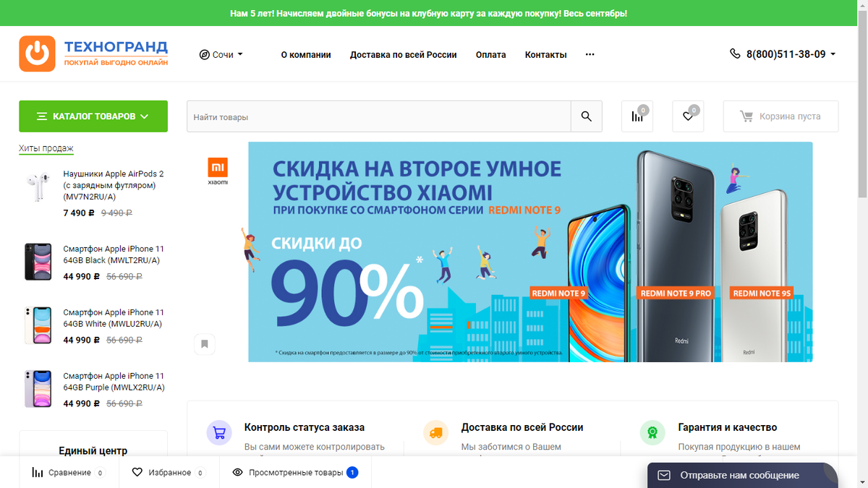This screenshot has height=488, width=868.
Task: Open iPhone 11 64GB Black product link
Action: (114, 254)
